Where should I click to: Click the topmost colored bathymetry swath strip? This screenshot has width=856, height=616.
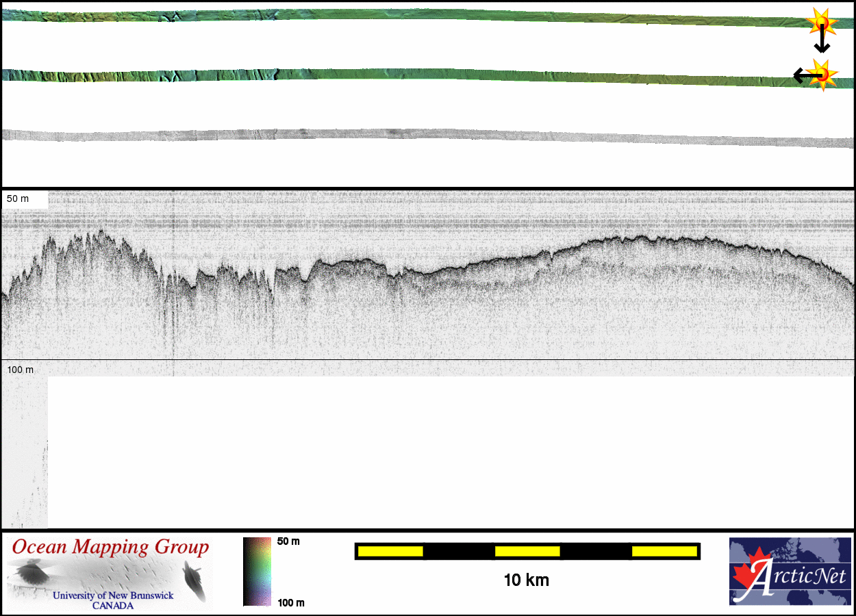(x=425, y=14)
